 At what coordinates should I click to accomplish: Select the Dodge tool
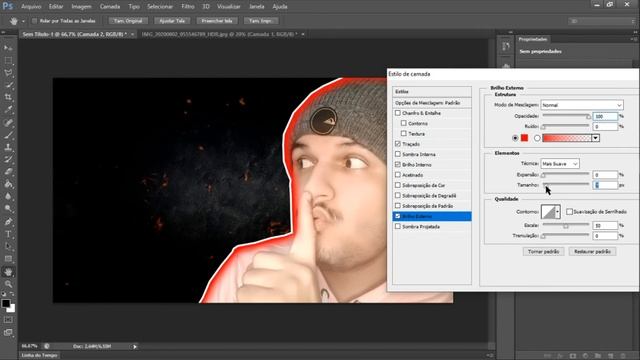pyautogui.click(x=8, y=209)
